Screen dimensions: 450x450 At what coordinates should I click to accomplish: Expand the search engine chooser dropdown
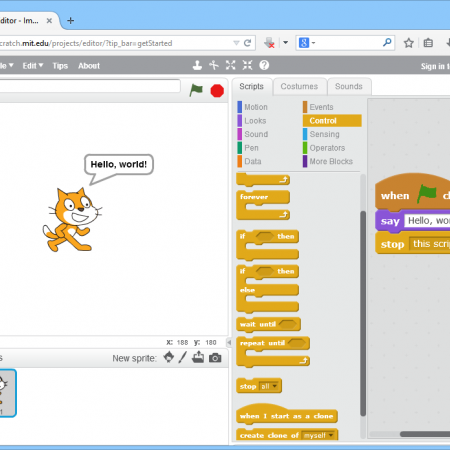[313, 43]
